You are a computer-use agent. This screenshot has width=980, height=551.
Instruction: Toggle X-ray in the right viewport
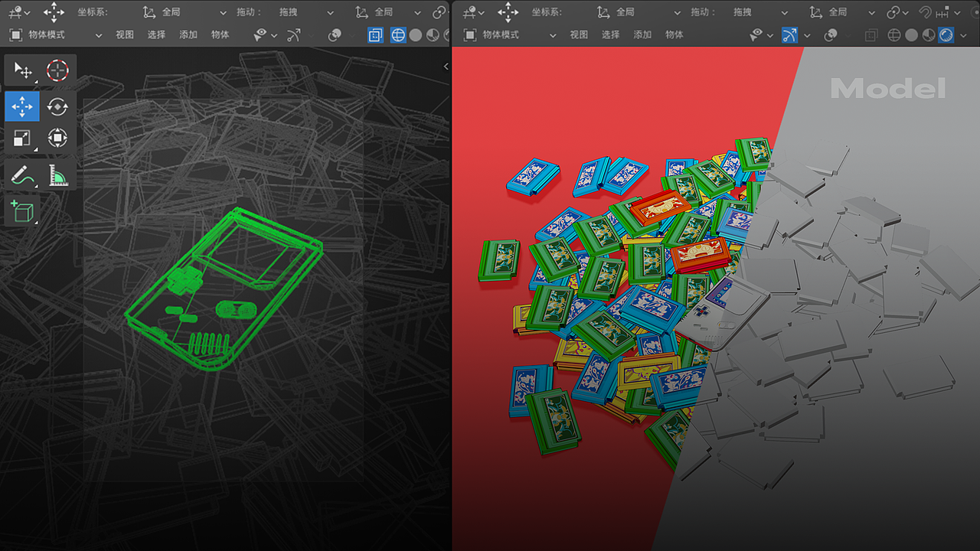(871, 35)
